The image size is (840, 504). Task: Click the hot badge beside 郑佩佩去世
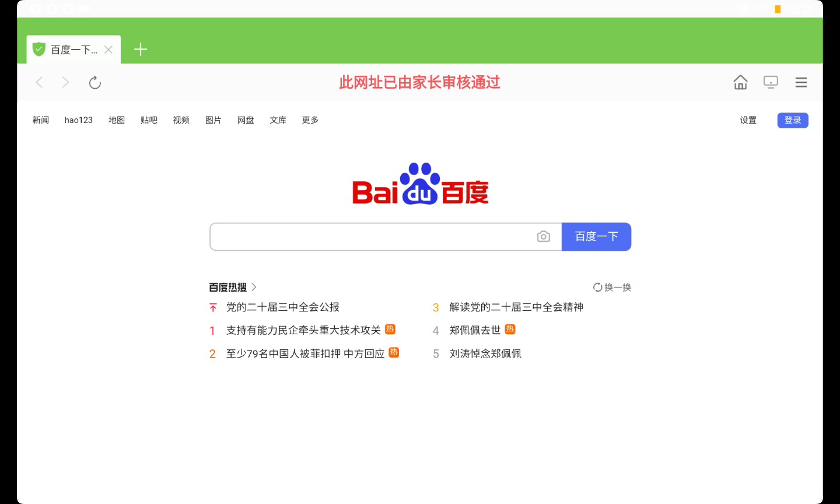pos(510,329)
